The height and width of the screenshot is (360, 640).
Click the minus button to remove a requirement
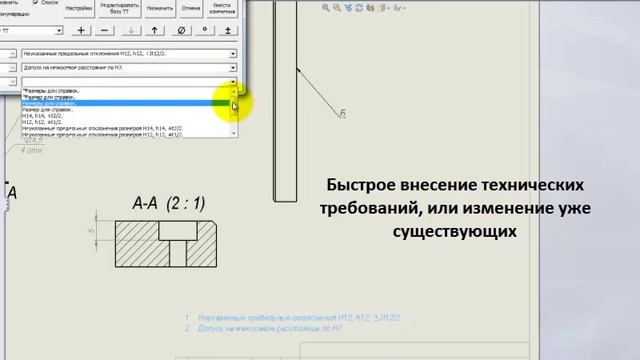[x=104, y=31]
